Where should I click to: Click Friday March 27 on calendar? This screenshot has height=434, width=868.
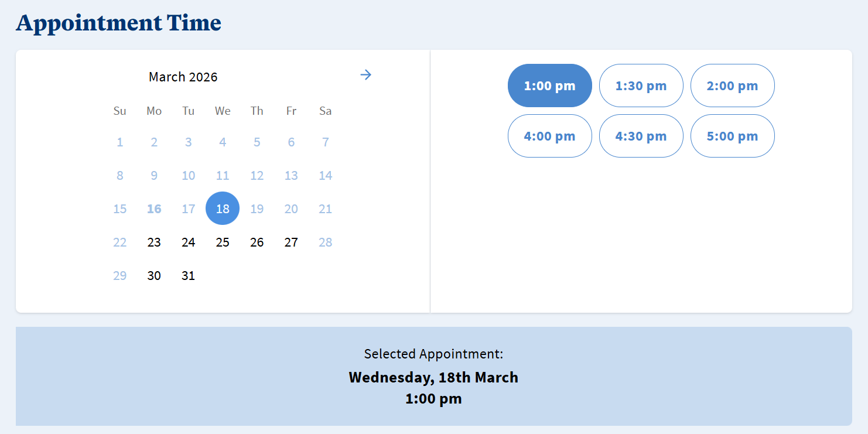pyautogui.click(x=291, y=242)
